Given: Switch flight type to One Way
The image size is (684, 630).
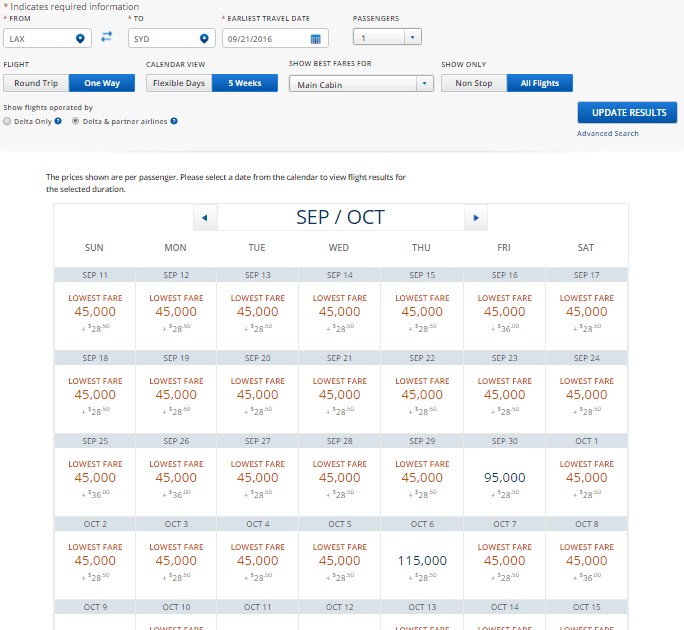Looking at the screenshot, I should [102, 83].
